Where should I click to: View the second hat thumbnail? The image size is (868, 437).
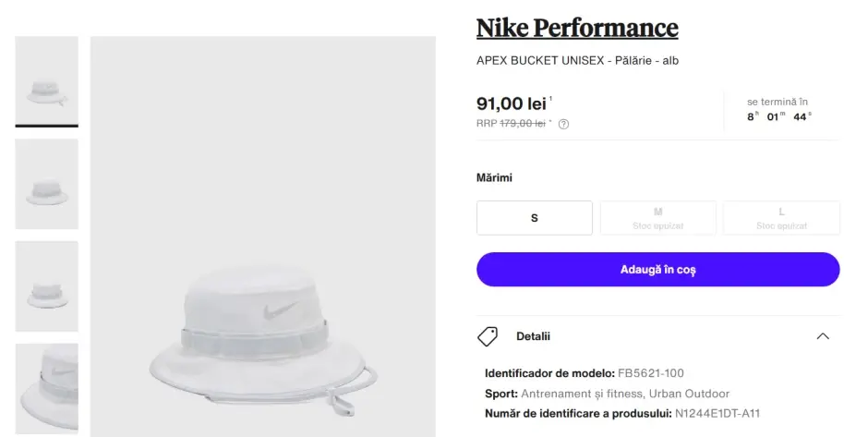(47, 184)
